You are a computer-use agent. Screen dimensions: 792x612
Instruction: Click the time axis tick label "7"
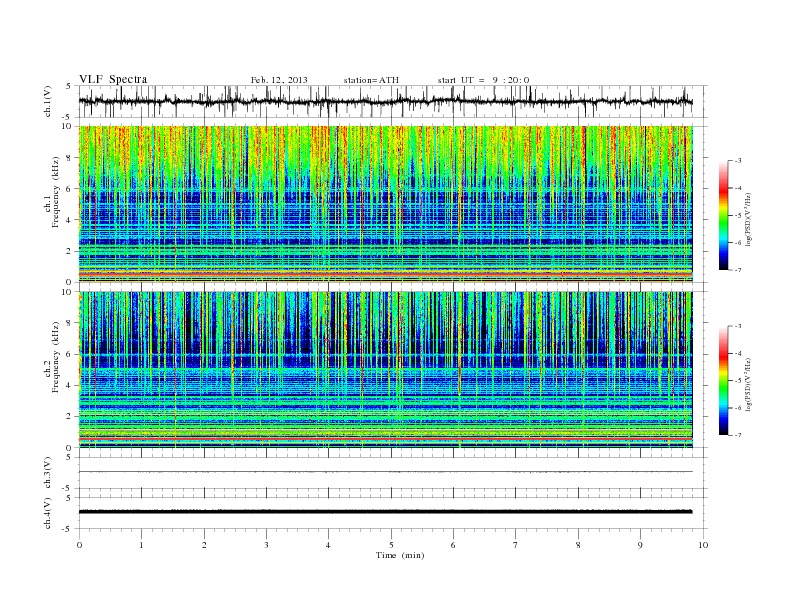pyautogui.click(x=516, y=545)
